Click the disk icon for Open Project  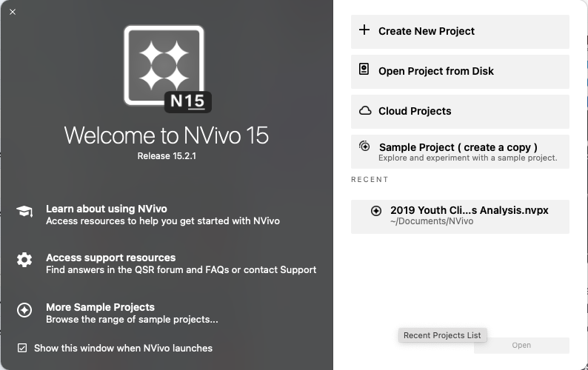tap(364, 70)
